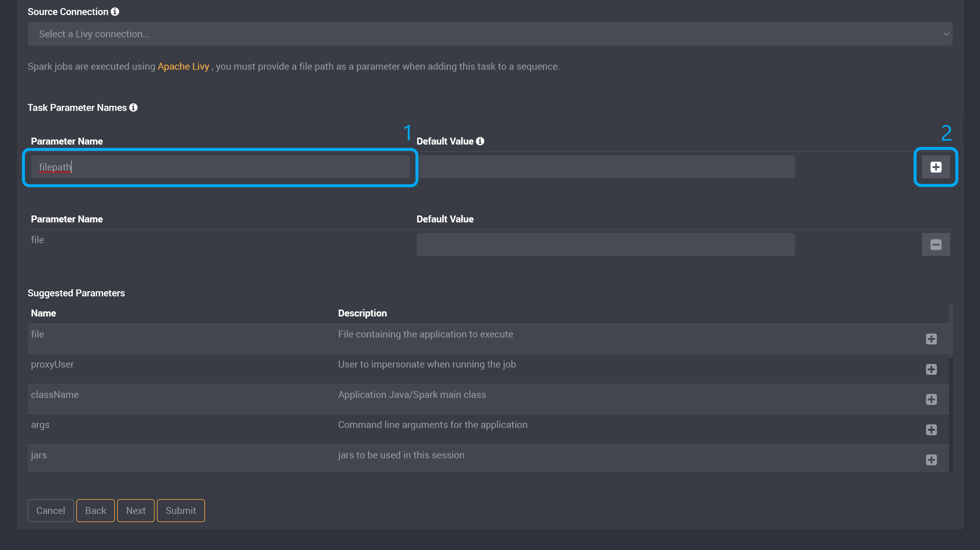Select 'file' in the added parameters list
The image size is (980, 550).
(37, 240)
